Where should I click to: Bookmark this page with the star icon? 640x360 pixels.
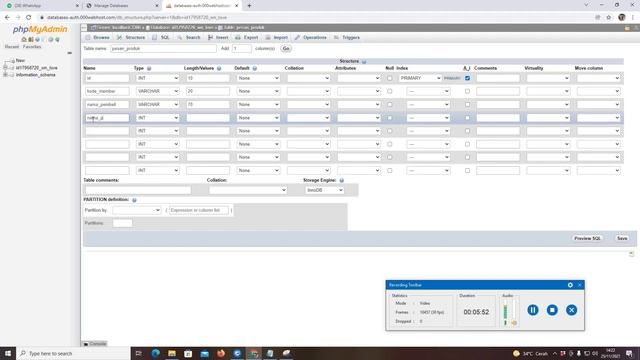click(609, 18)
